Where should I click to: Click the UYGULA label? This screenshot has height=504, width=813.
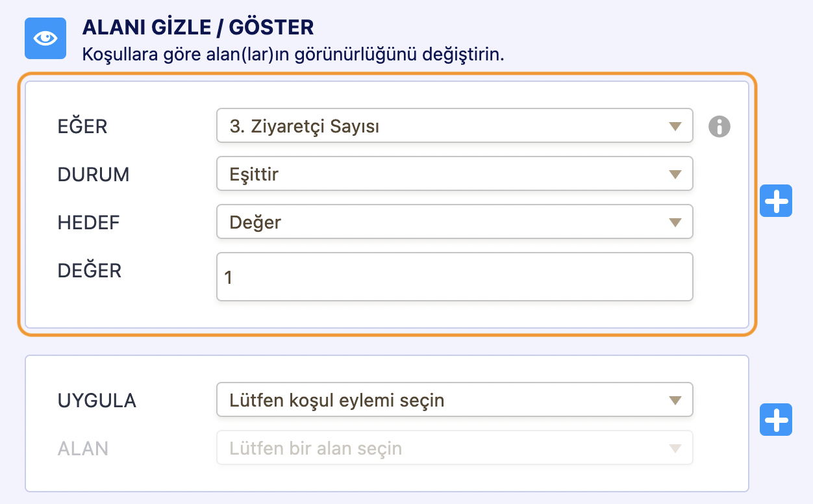tap(97, 401)
